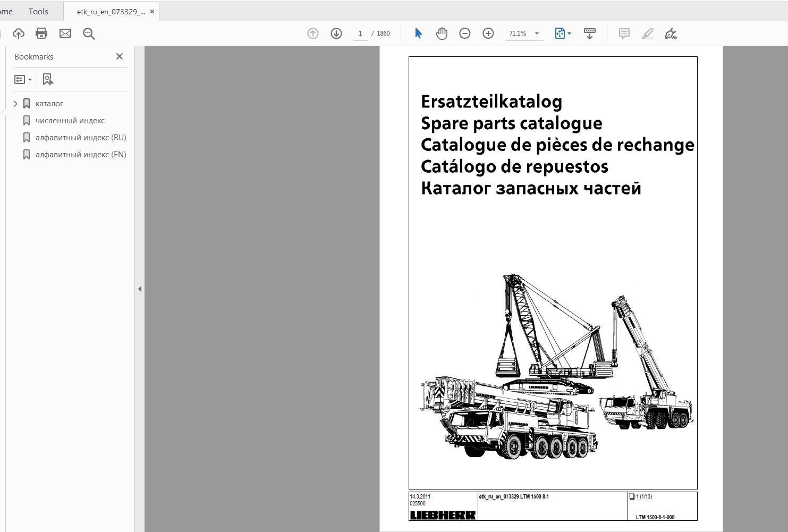Switch to the etk_ru_en_073329 document tab
This screenshot has height=532, width=788.
click(111, 12)
